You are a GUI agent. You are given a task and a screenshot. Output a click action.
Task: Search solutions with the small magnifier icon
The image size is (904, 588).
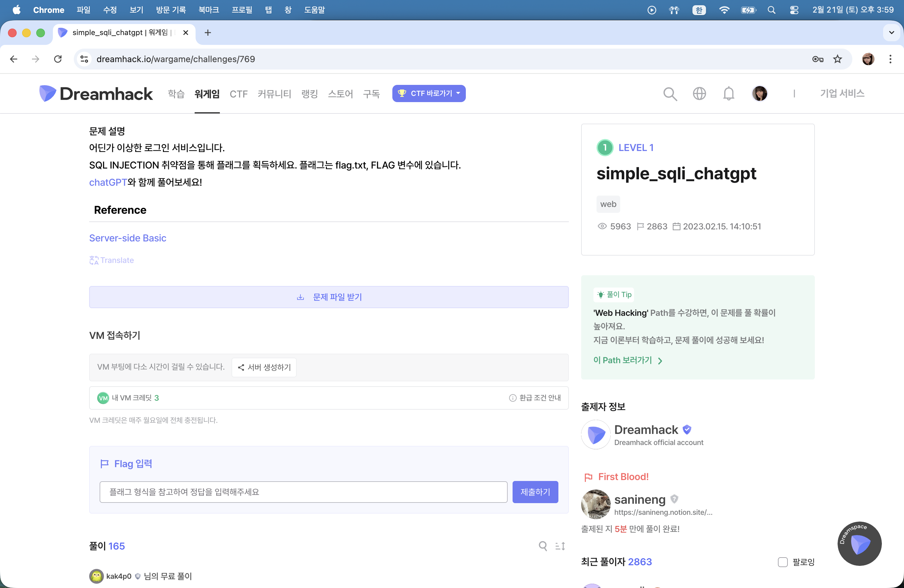[543, 546]
